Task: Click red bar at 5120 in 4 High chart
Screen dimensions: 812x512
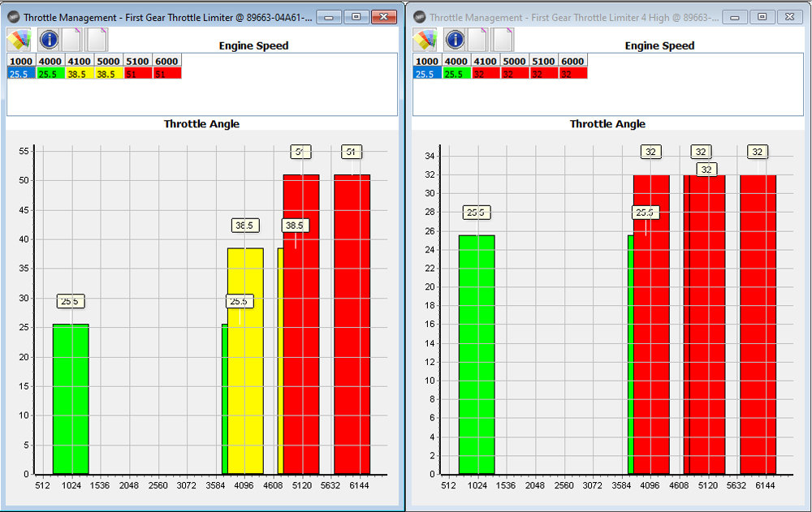Action: (707, 325)
